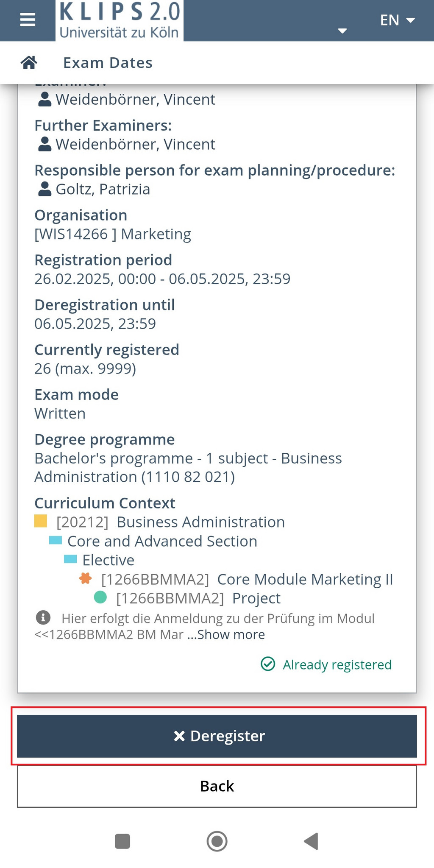Viewport: 434px width, 868px height.
Task: Tap person icon beside Goltz, Patrizia
Action: (x=45, y=189)
